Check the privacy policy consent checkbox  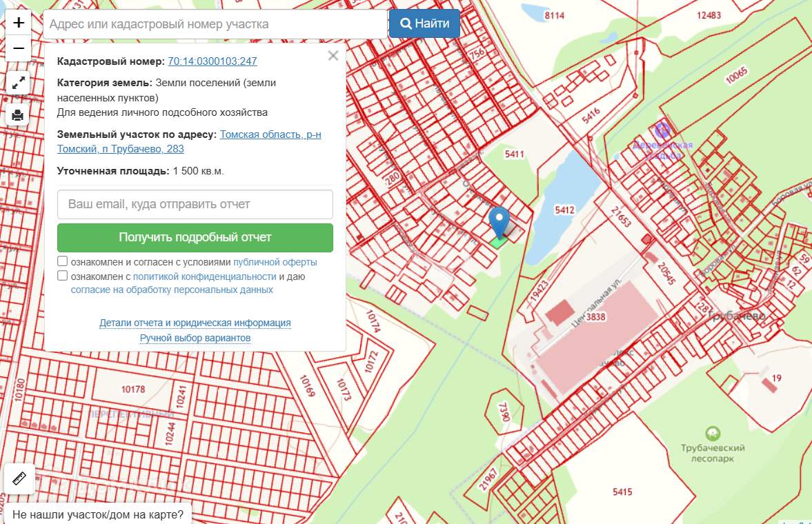[63, 276]
